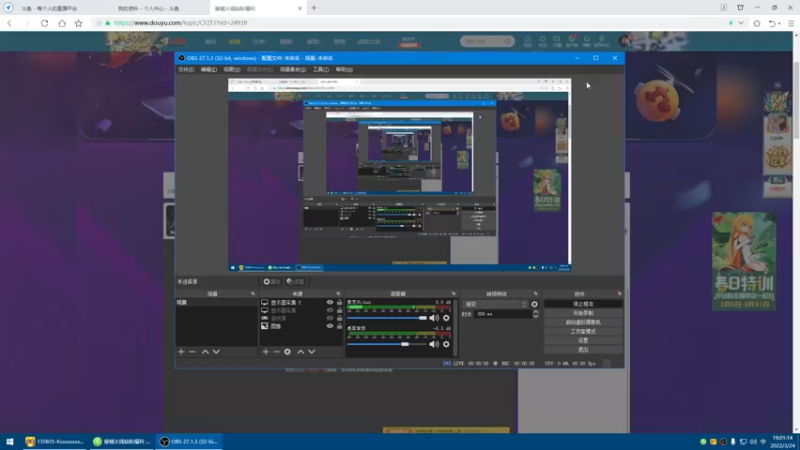Screen dimensions: 800x450
Task: Remove selected source with the minus icon
Action: (277, 352)
